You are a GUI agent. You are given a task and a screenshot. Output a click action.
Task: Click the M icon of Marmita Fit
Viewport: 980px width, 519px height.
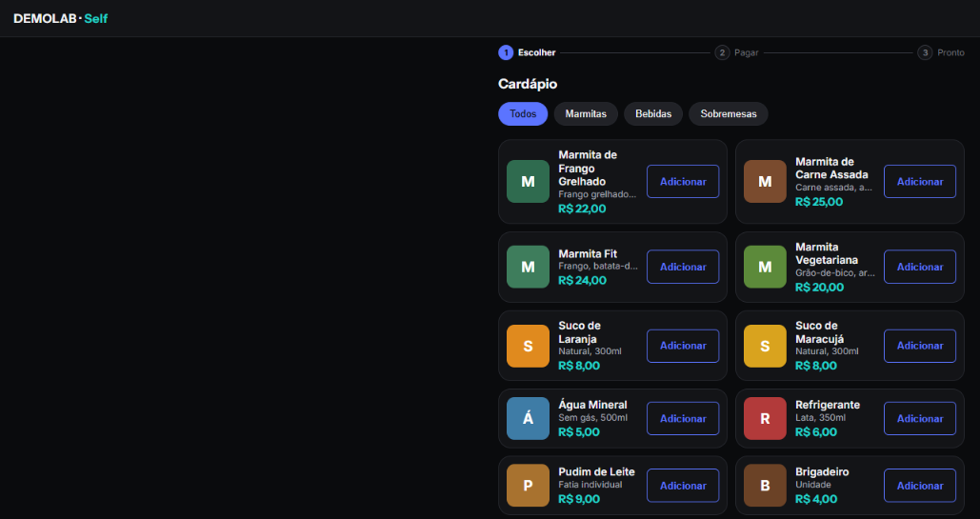[529, 267]
